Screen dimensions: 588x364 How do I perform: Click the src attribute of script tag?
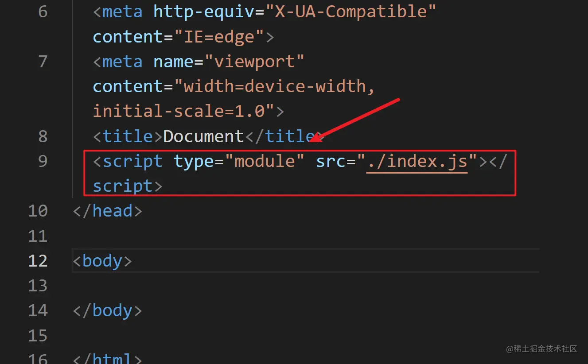coord(331,161)
